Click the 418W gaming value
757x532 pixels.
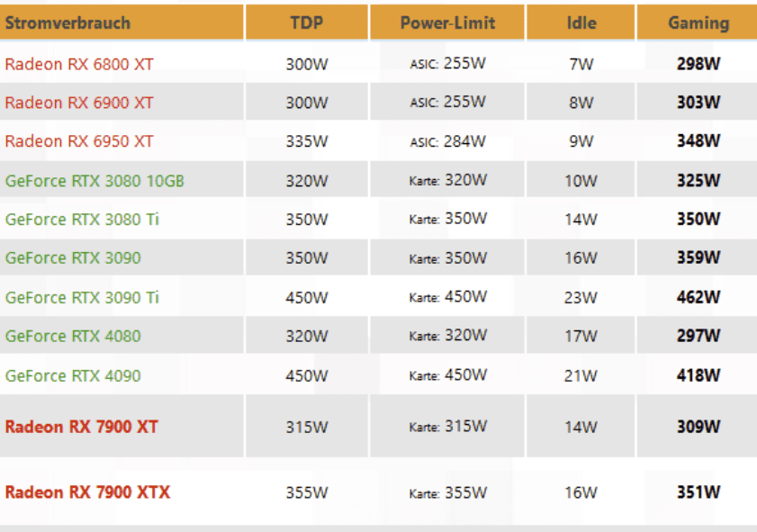[x=698, y=375]
